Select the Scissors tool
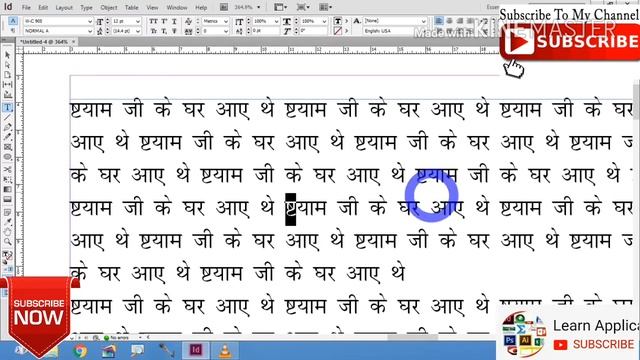 [7, 169]
